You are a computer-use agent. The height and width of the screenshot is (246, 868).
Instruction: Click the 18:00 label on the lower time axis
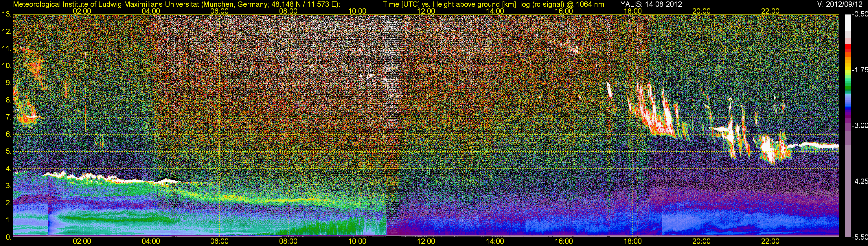(632, 241)
